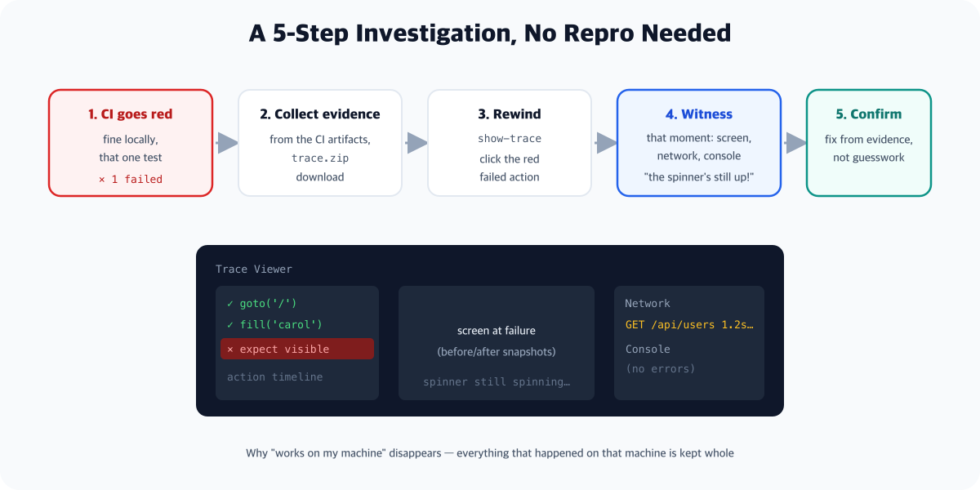
Task: Click "spinner still spinning…" caption
Action: point(497,382)
